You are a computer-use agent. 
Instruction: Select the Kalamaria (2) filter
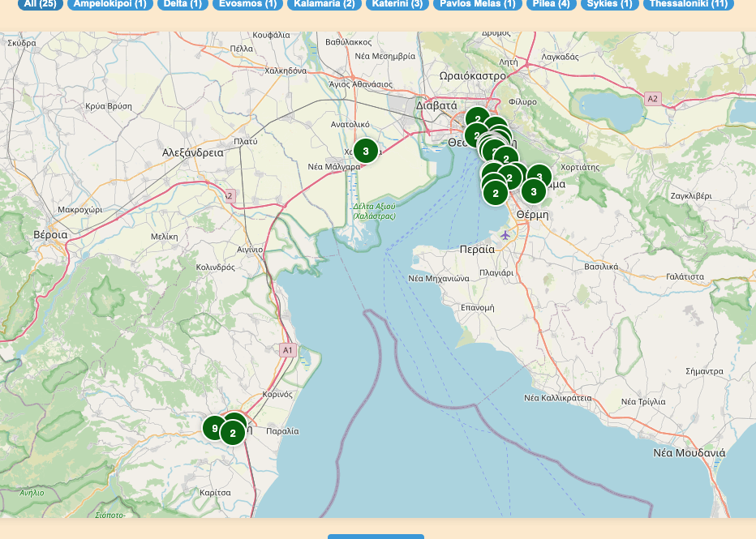click(324, 4)
